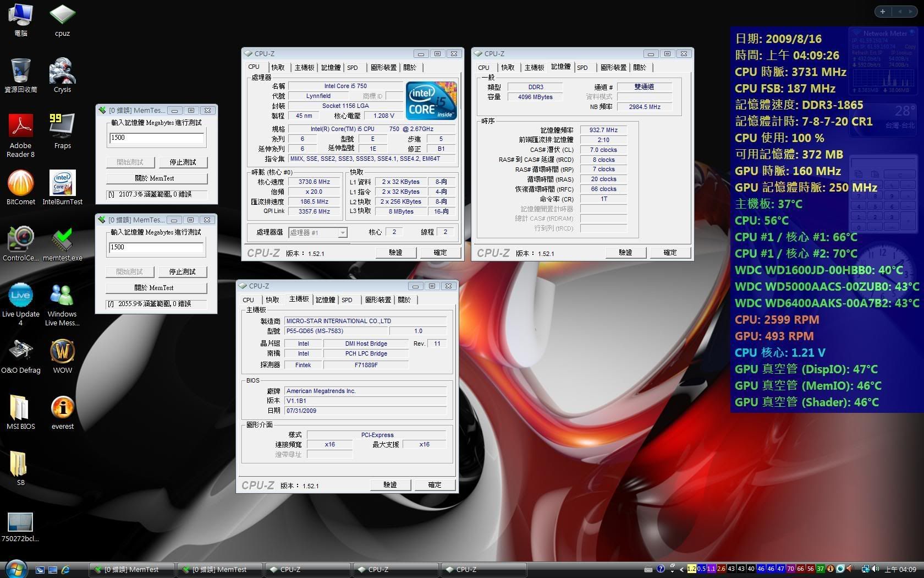Click the sidebar add gadget plus button

(883, 11)
